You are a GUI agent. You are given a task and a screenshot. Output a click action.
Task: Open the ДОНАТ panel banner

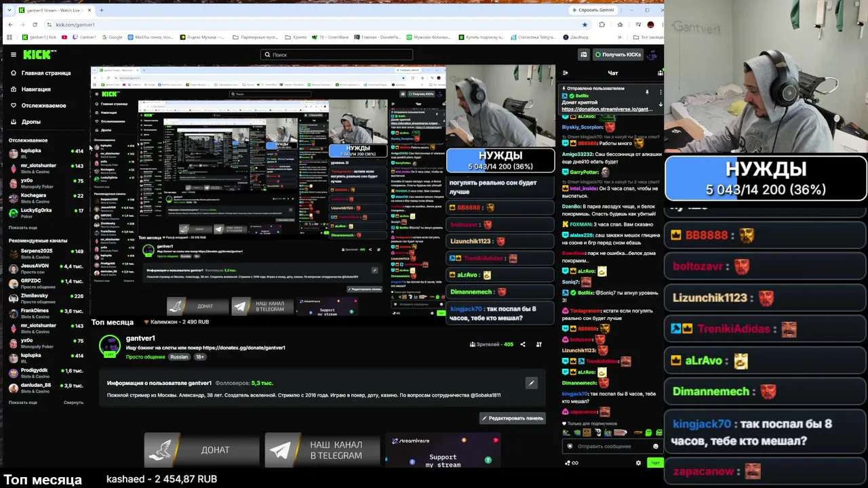click(x=201, y=450)
